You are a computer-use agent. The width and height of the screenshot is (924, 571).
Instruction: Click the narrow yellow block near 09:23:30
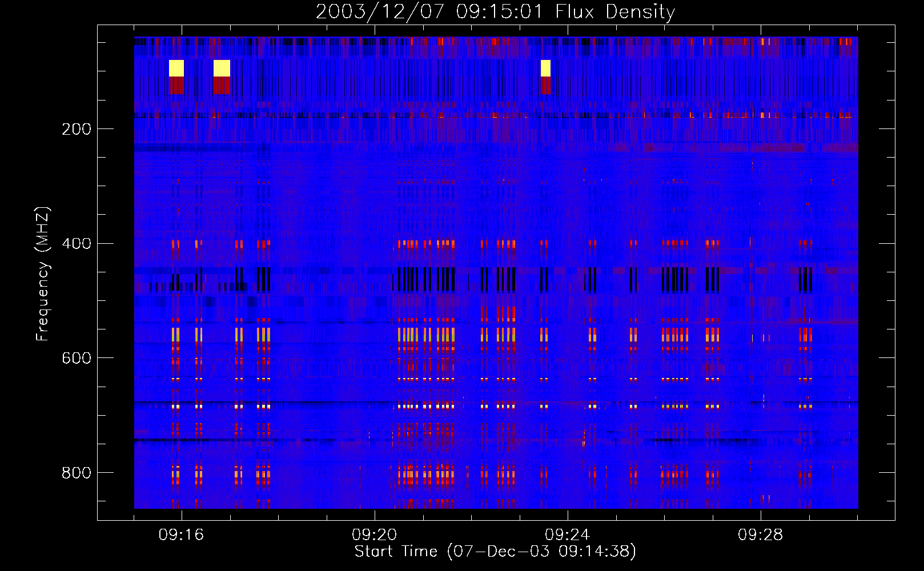[x=545, y=68]
